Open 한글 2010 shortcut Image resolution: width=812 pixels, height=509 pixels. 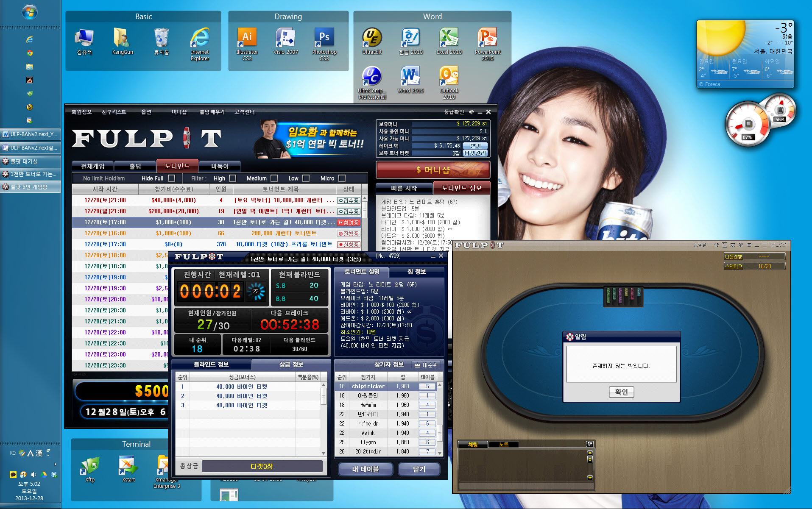[x=410, y=42]
